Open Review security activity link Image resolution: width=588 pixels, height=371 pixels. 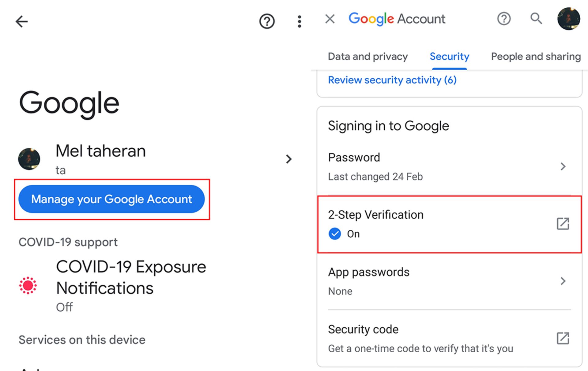[392, 80]
